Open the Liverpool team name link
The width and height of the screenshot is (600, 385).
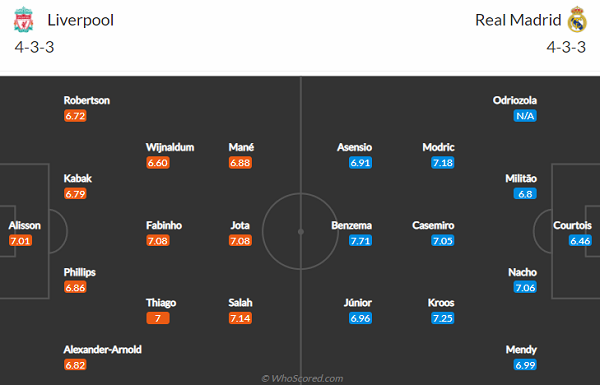click(80, 20)
